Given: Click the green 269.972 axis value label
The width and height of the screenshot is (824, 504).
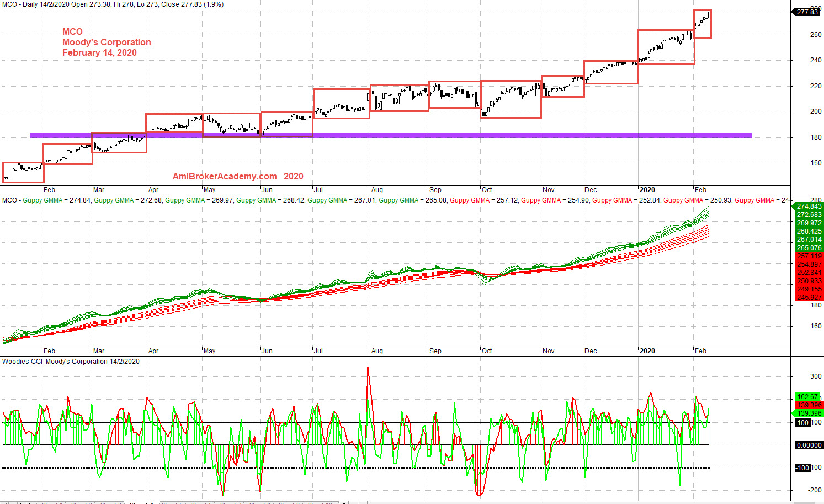Looking at the screenshot, I should pos(809,223).
